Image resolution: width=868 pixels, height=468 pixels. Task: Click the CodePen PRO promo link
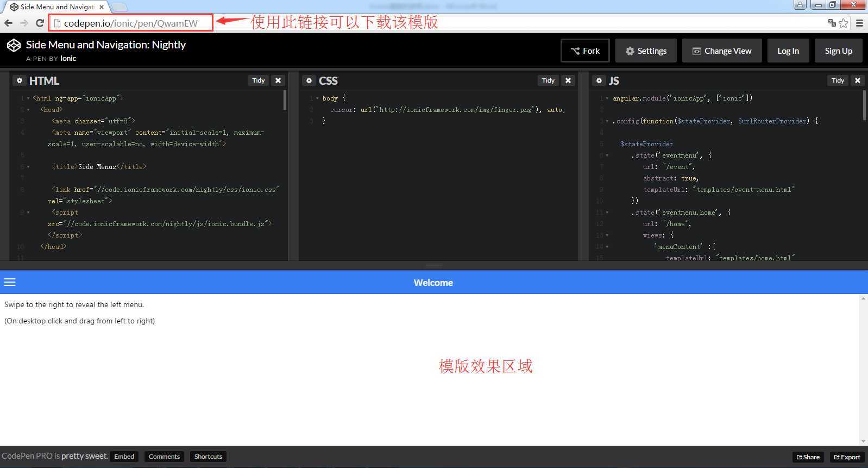tap(54, 456)
